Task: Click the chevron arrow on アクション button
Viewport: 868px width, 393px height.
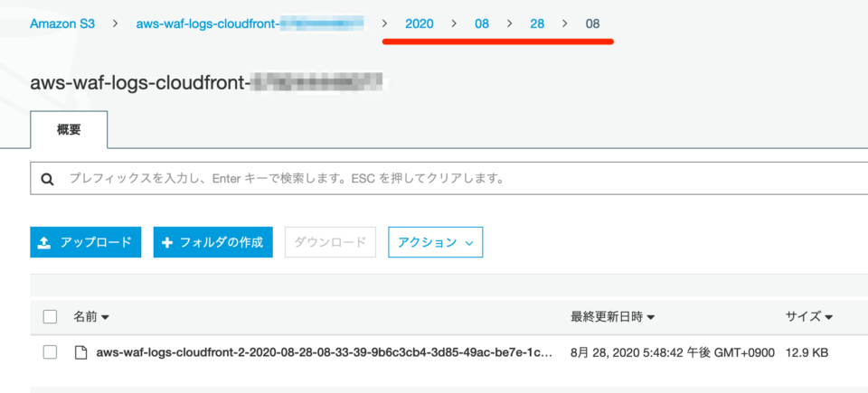Action: tap(469, 243)
